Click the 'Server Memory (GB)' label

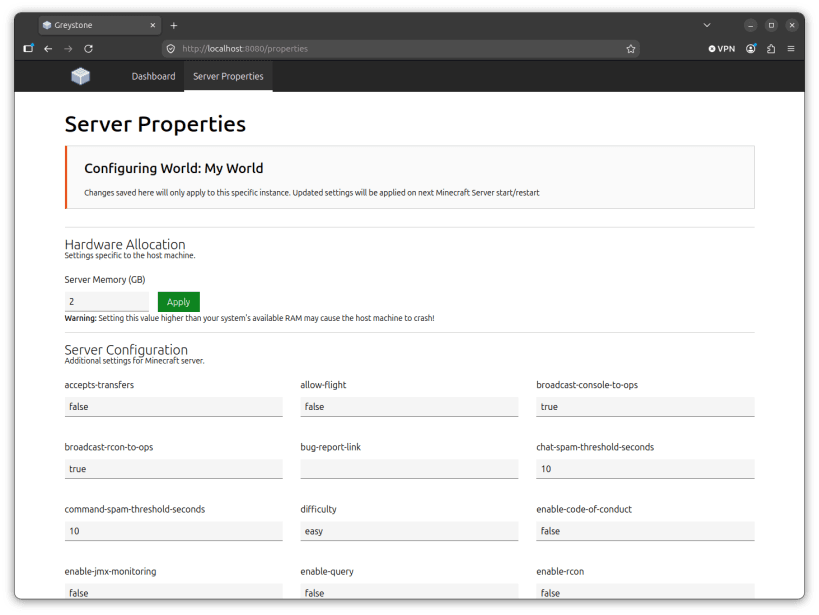[105, 280]
